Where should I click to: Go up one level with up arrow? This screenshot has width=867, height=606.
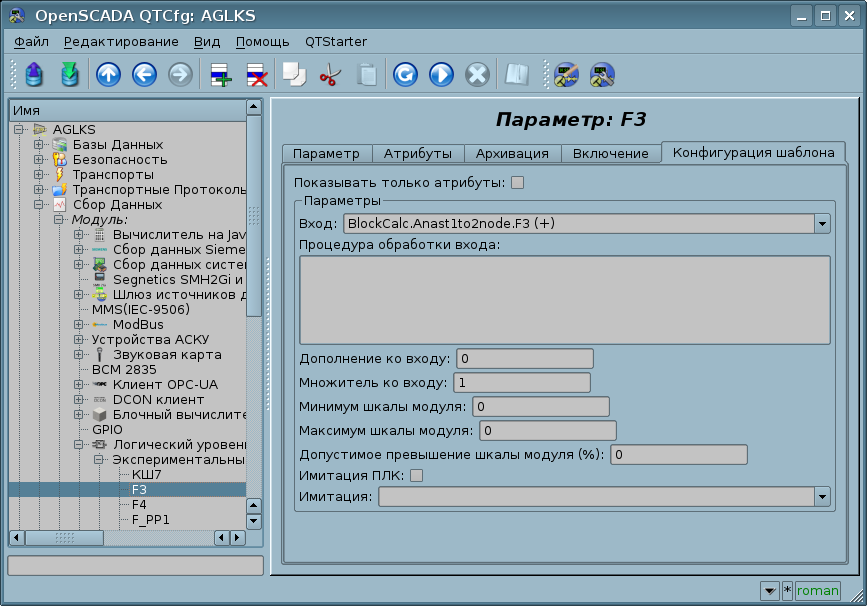[108, 75]
